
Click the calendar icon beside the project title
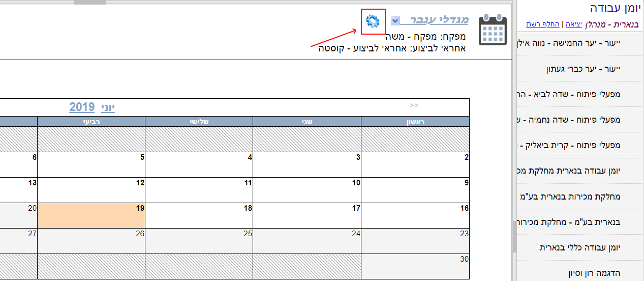click(493, 30)
